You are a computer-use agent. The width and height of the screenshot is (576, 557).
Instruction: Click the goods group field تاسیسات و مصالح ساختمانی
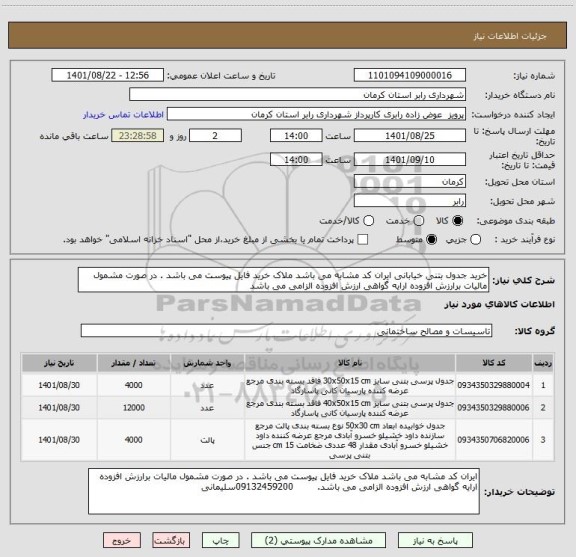coord(286,331)
